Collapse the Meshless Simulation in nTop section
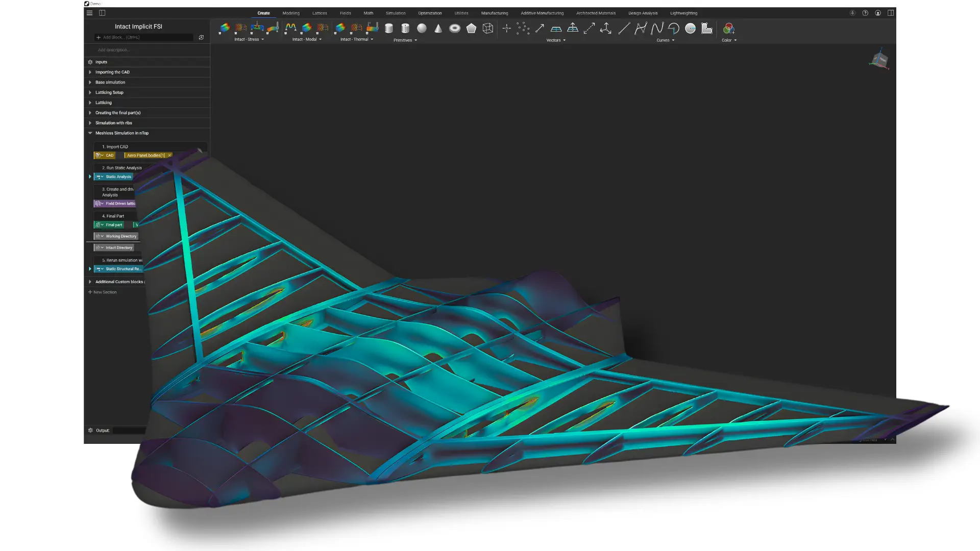Screen dimensions: 980x551 point(90,133)
